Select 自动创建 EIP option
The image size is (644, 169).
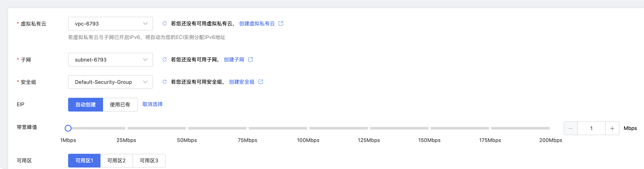(x=85, y=105)
